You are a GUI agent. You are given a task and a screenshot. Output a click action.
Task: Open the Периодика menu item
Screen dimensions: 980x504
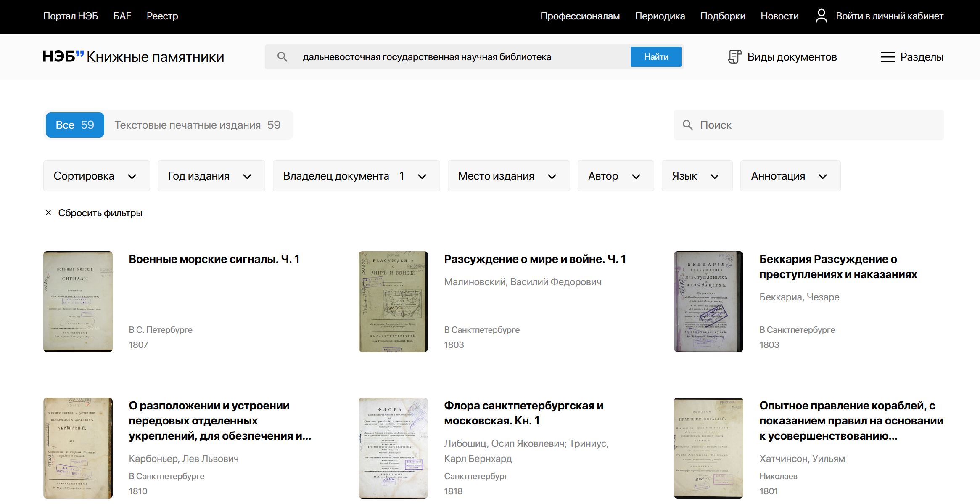click(660, 16)
